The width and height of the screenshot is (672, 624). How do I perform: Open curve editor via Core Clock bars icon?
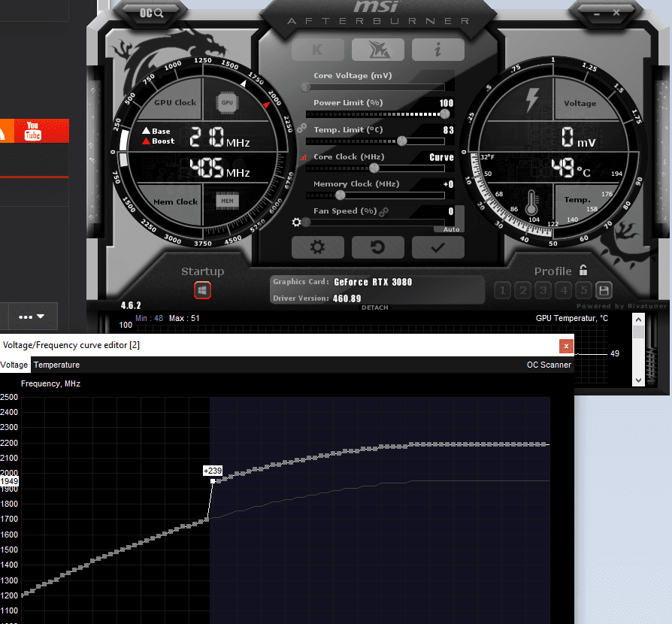(x=304, y=157)
